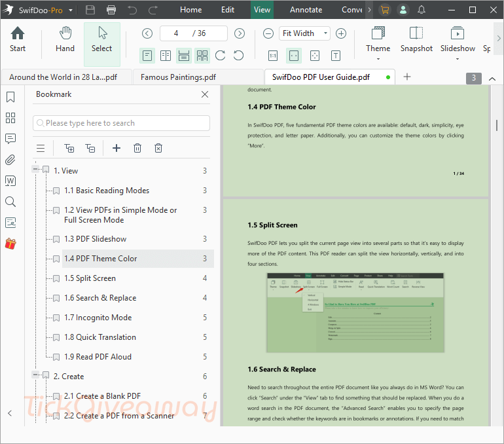Switch to the Edit tab
Image resolution: width=504 pixels, height=444 pixels.
point(228,10)
